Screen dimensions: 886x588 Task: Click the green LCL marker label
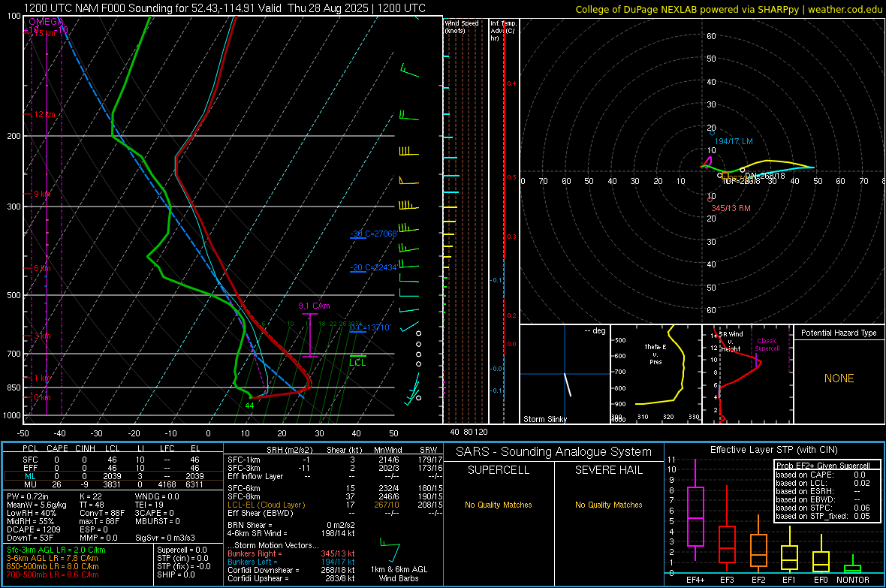(x=357, y=363)
